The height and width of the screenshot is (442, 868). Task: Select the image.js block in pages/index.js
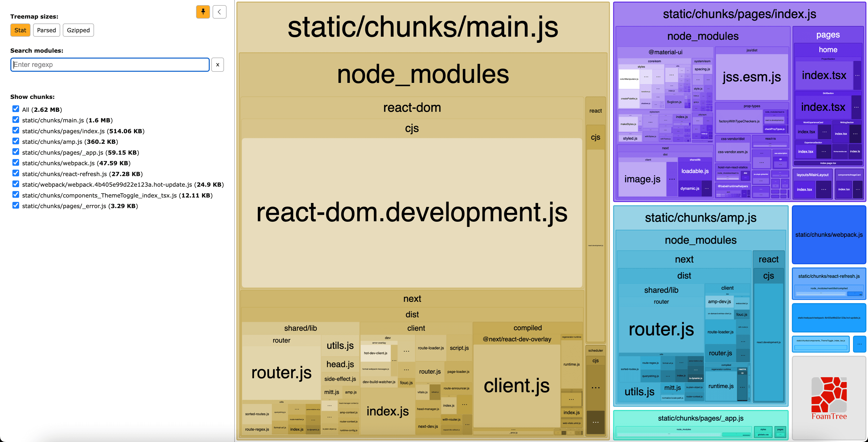[642, 179]
